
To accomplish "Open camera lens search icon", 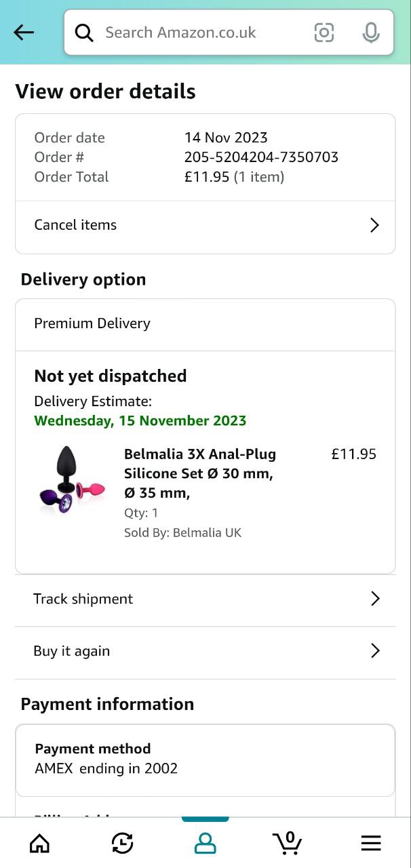I will (324, 33).
